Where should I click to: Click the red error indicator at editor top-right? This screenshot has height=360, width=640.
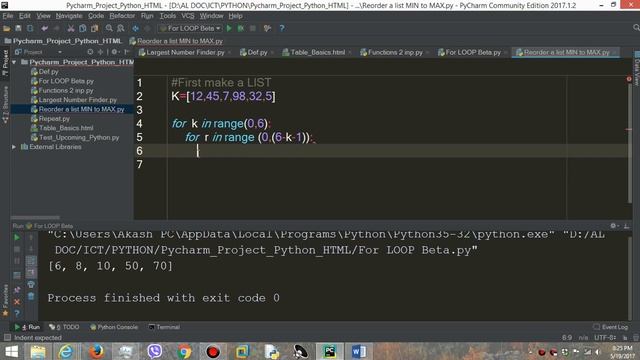click(629, 79)
